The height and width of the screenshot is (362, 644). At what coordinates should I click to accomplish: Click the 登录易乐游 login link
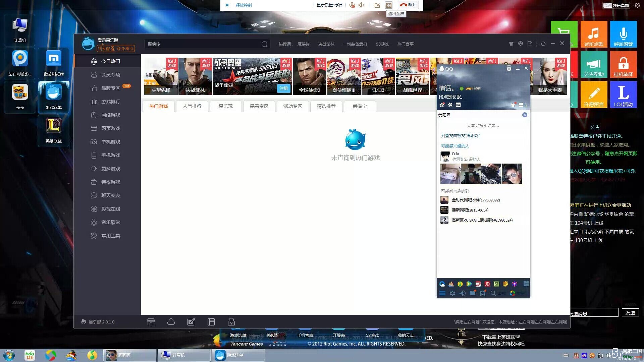108,40
